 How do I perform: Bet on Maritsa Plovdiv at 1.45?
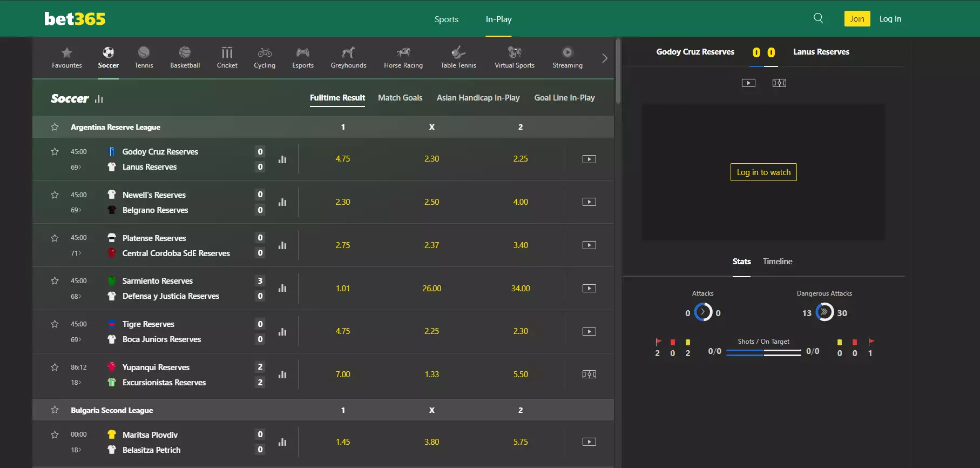[x=343, y=442]
